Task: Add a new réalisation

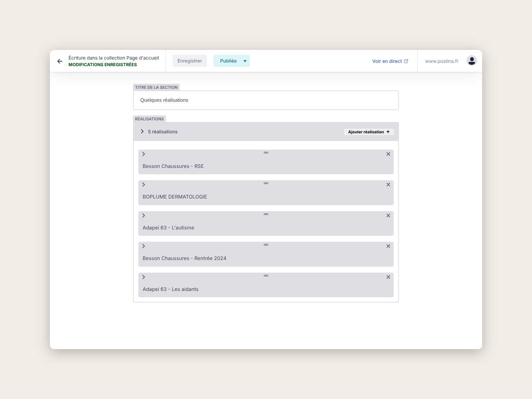Action: (369, 132)
